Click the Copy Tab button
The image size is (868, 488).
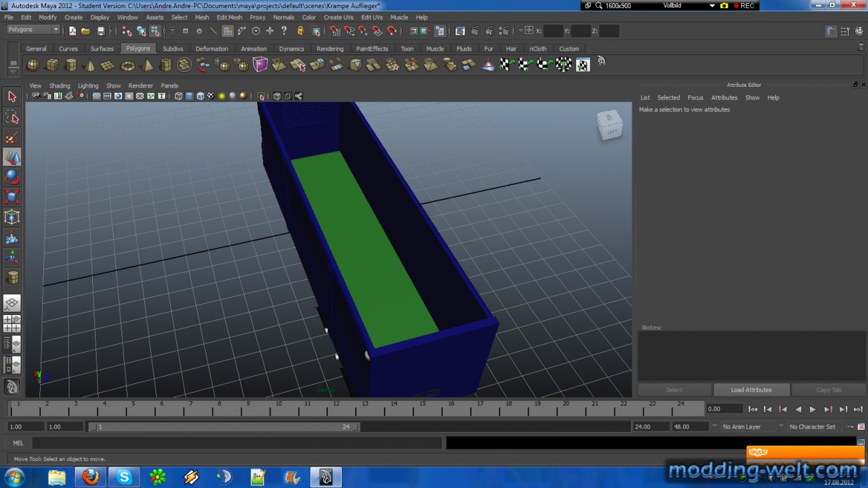point(829,390)
